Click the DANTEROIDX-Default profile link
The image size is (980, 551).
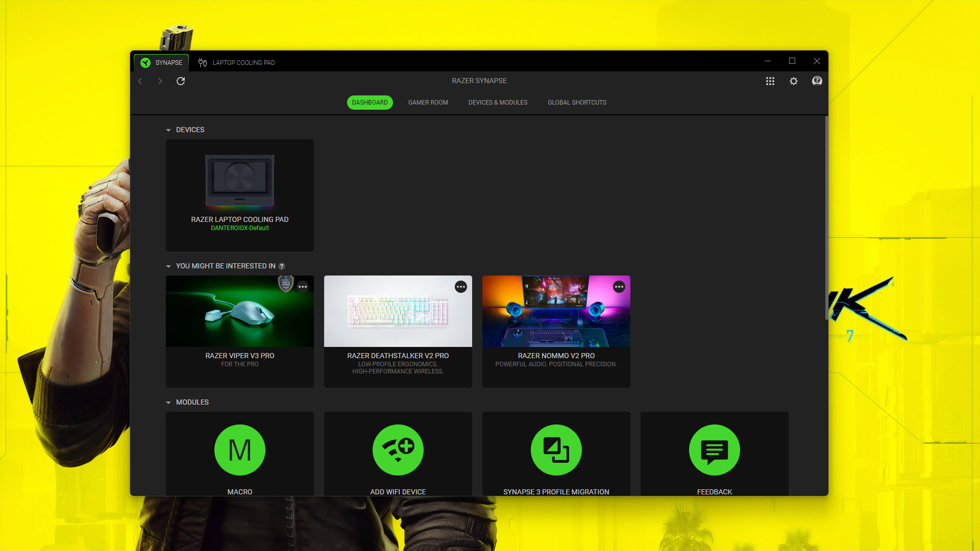point(240,228)
